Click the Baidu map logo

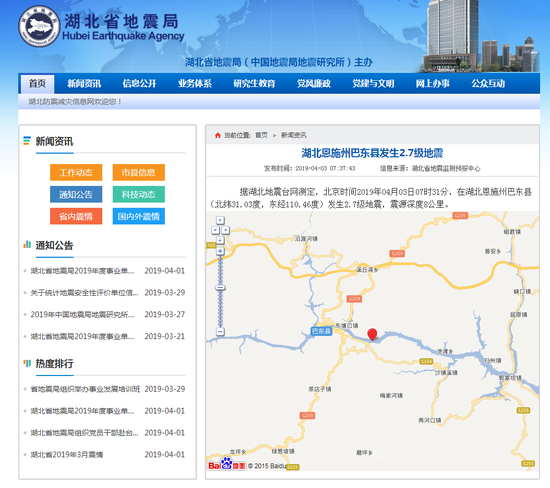(227, 464)
